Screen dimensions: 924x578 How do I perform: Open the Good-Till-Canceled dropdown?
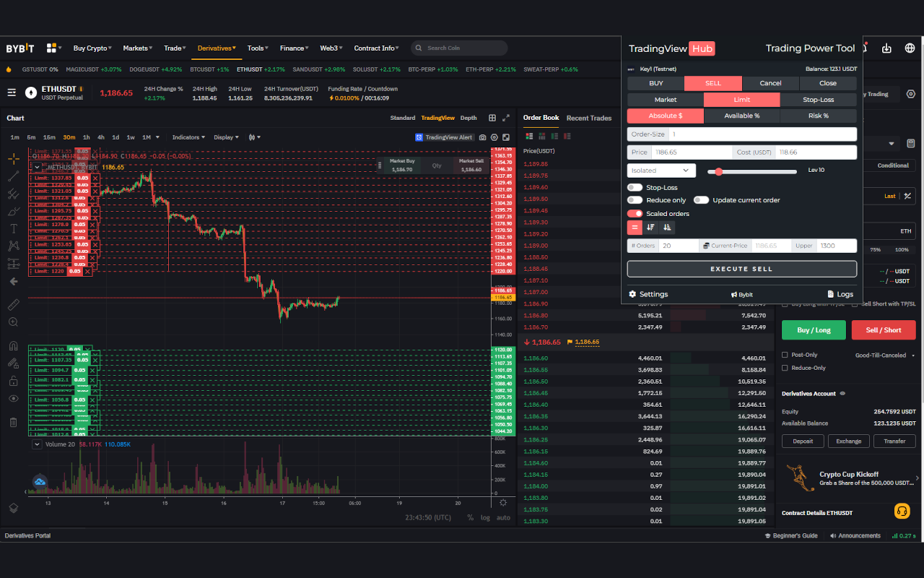click(884, 355)
